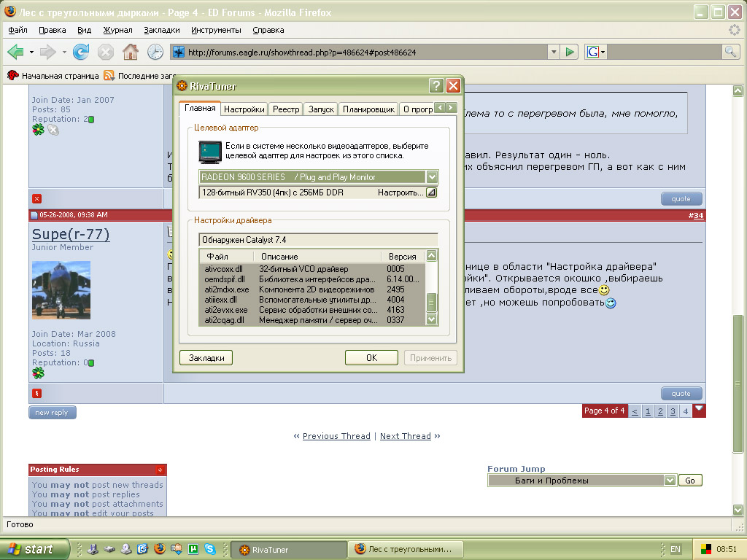The width and height of the screenshot is (747, 560).
Task: Open the Журнал menu
Action: click(117, 30)
